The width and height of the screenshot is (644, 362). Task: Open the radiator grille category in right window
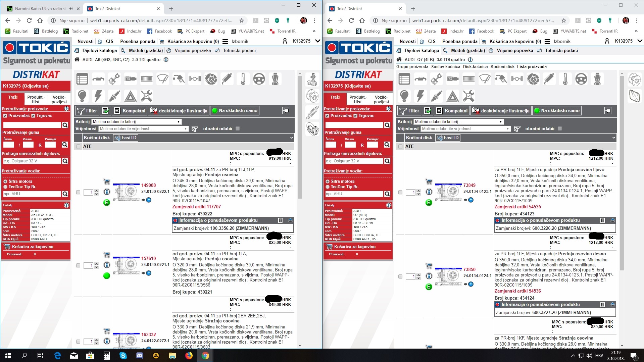click(468, 79)
